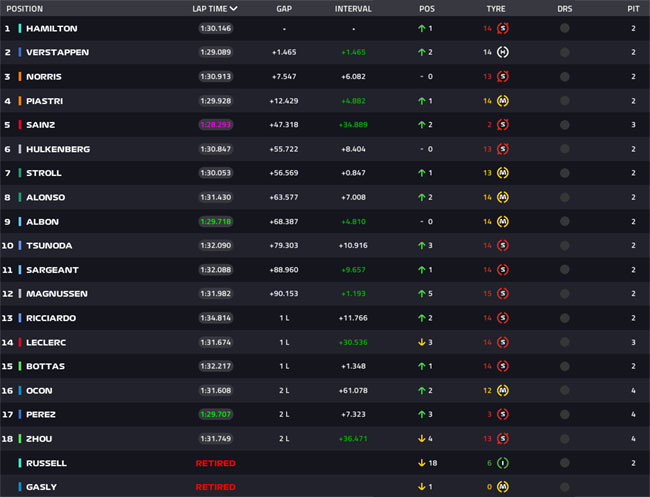Click Bottas's soft tyre icon
The width and height of the screenshot is (650, 497).
point(503,366)
